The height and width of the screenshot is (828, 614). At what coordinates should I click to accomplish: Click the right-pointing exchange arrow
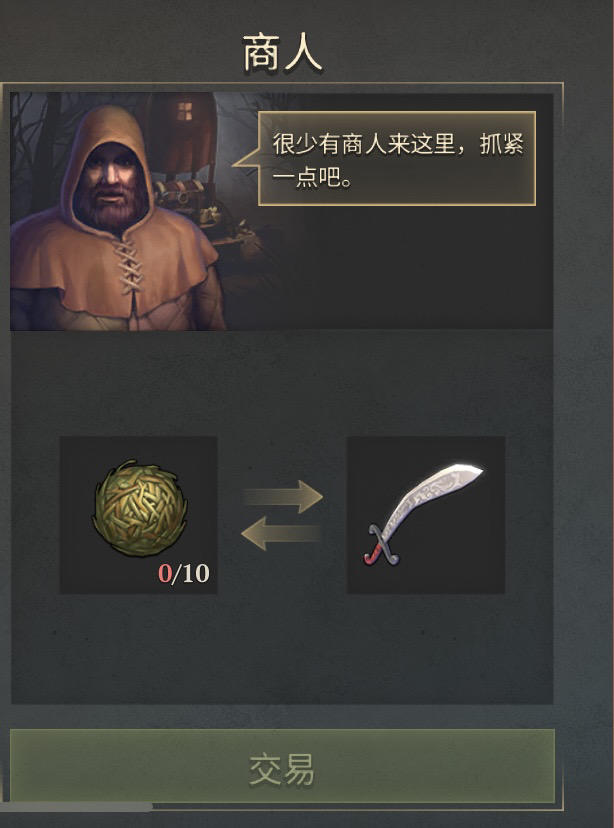click(x=282, y=496)
